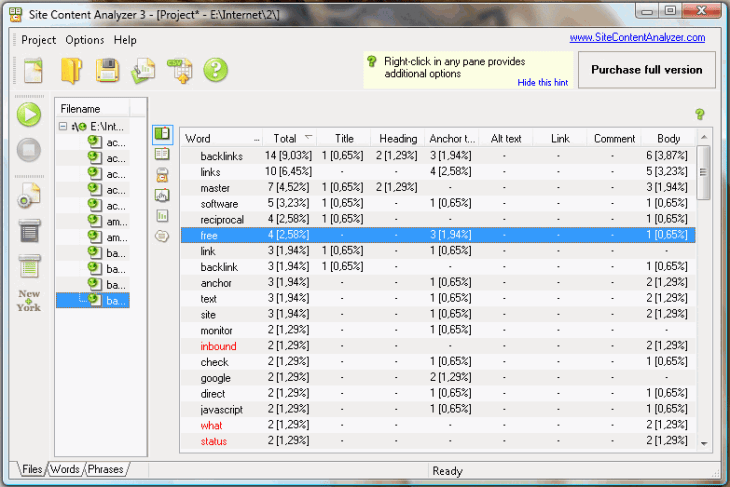The height and width of the screenshot is (487, 730).
Task: Select the 'master' word row
Action: click(438, 188)
